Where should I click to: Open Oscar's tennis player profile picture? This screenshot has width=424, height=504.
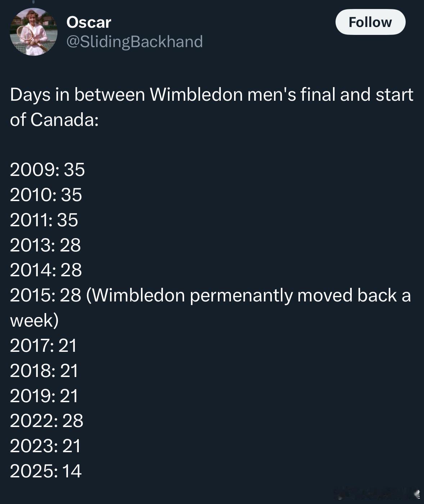click(34, 32)
